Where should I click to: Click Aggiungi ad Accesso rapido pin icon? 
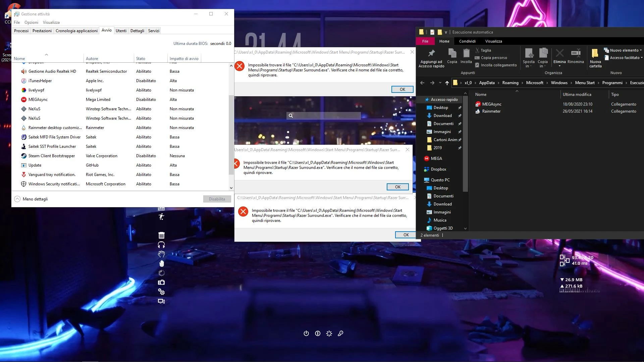431,53
